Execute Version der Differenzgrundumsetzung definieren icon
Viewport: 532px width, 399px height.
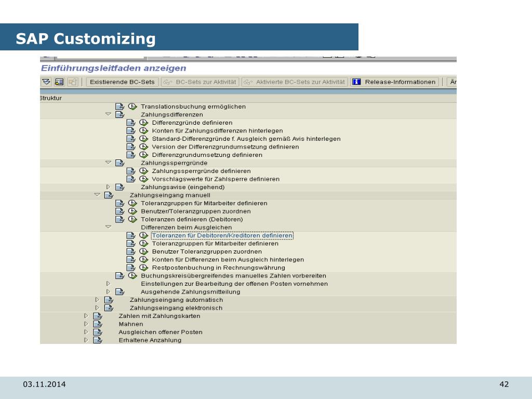click(143, 147)
